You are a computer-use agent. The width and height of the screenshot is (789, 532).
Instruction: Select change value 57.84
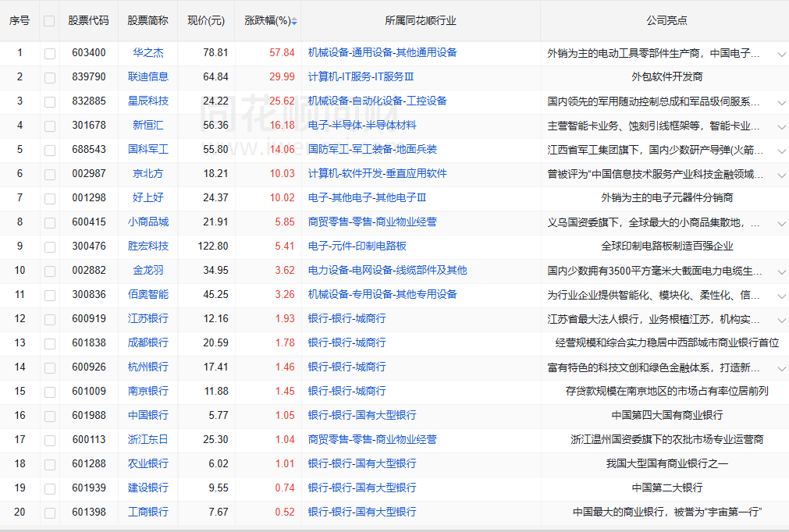[282, 53]
